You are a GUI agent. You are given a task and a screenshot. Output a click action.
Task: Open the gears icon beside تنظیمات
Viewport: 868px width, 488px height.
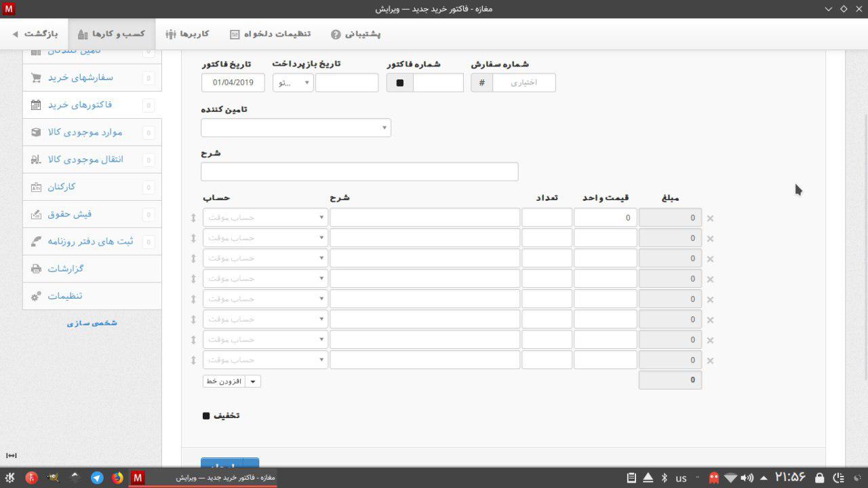36,296
